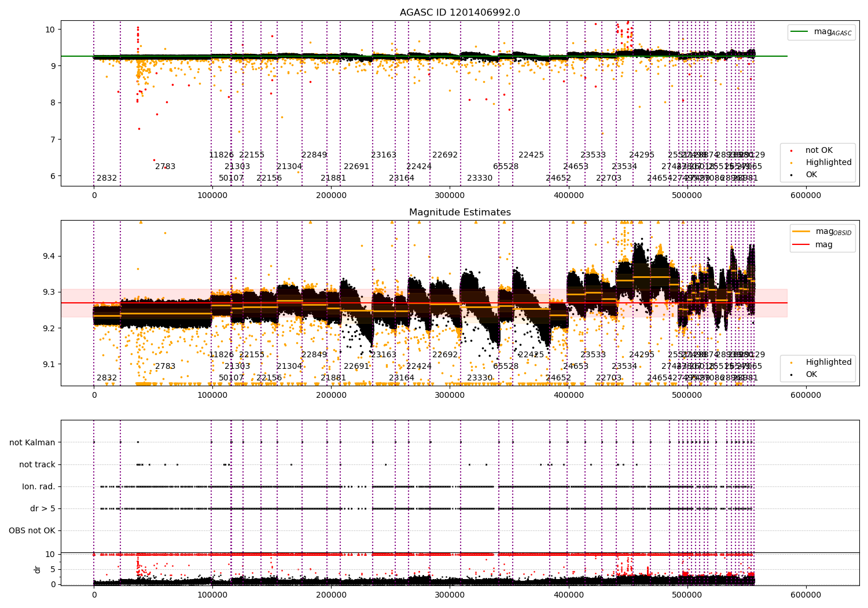This screenshot has height=608, width=868.
Task: Click obsid label '22155' in top plot
Action: [252, 155]
